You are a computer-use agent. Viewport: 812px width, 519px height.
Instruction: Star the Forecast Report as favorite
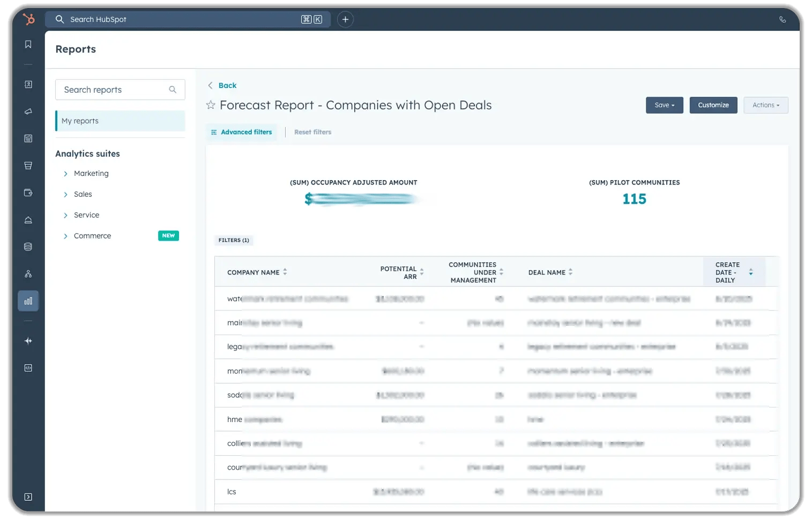(x=211, y=105)
